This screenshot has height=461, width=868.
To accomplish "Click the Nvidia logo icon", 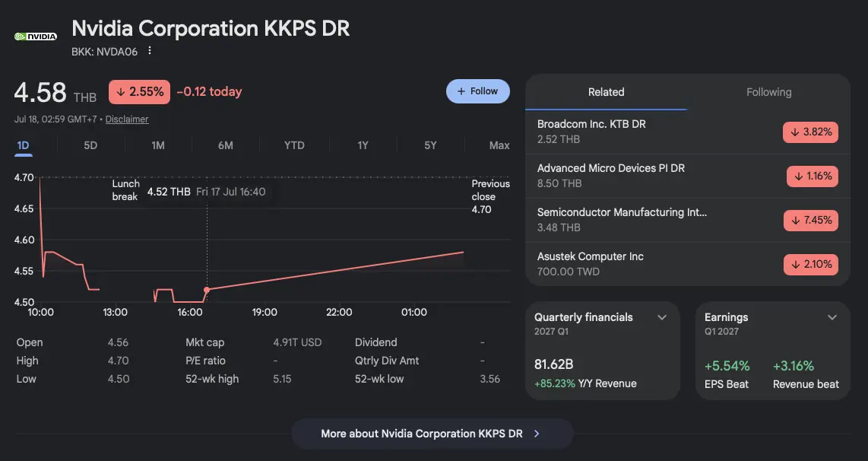I will tap(36, 37).
